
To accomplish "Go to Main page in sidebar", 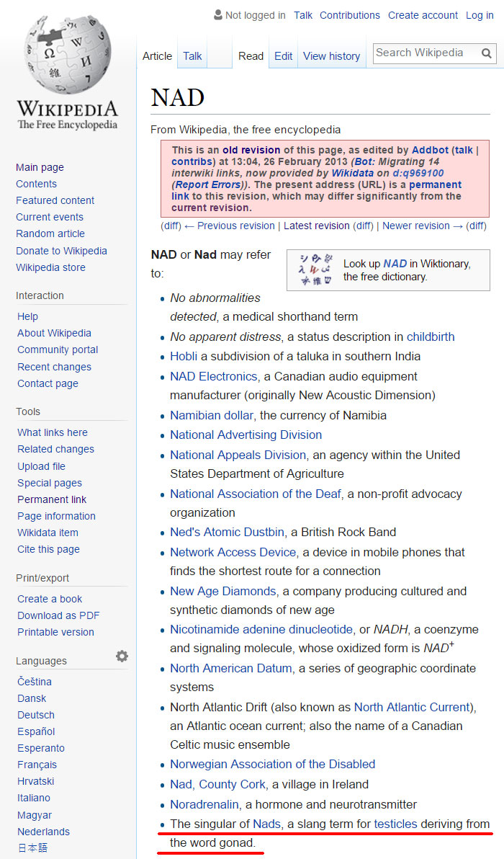I will click(40, 167).
